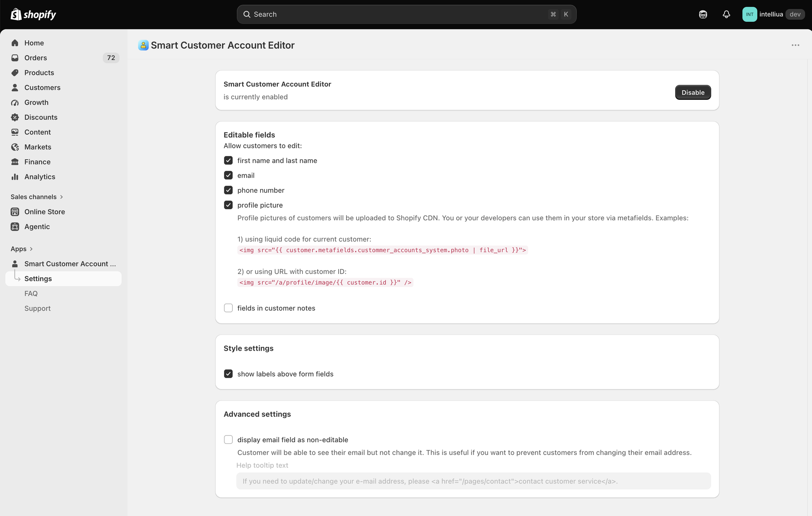Click the customer ID URL code snippet
This screenshot has width=812, height=516.
tap(325, 283)
